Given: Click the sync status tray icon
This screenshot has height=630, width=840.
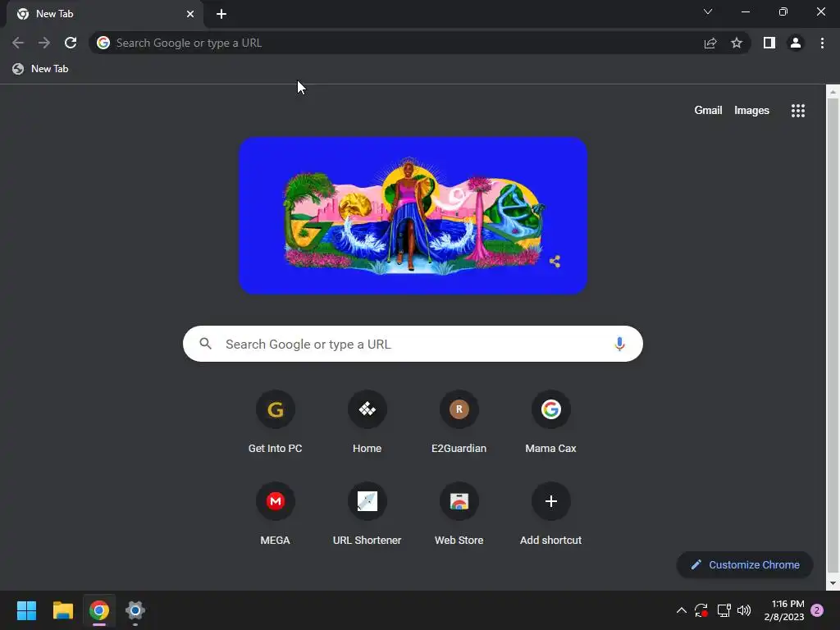Looking at the screenshot, I should pos(701,610).
